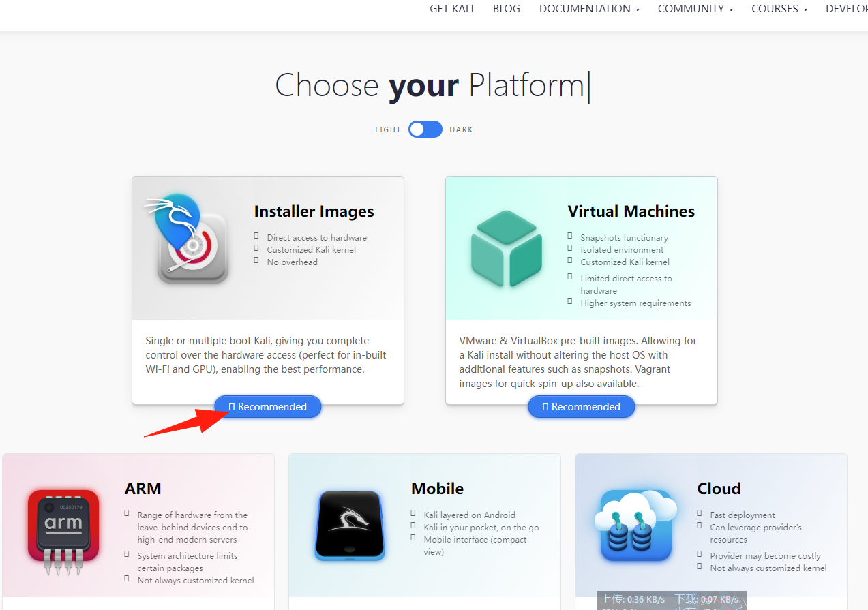Click Recommended button under Virtual Machines

581,407
